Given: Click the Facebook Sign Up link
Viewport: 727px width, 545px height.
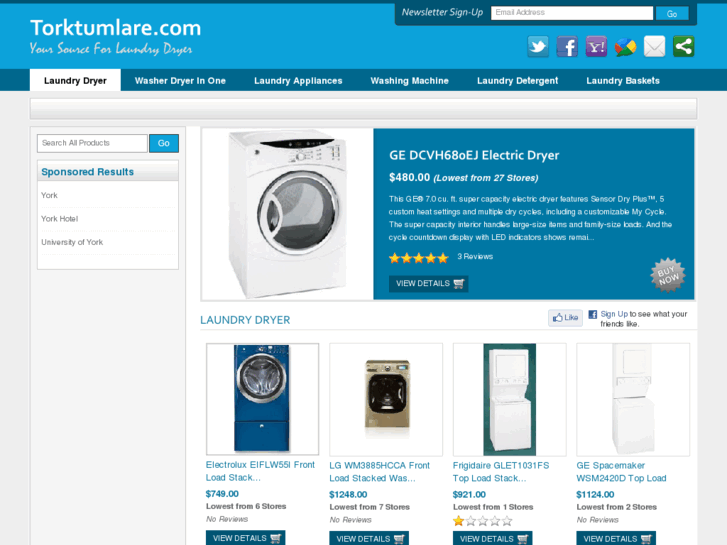Looking at the screenshot, I should coord(614,314).
